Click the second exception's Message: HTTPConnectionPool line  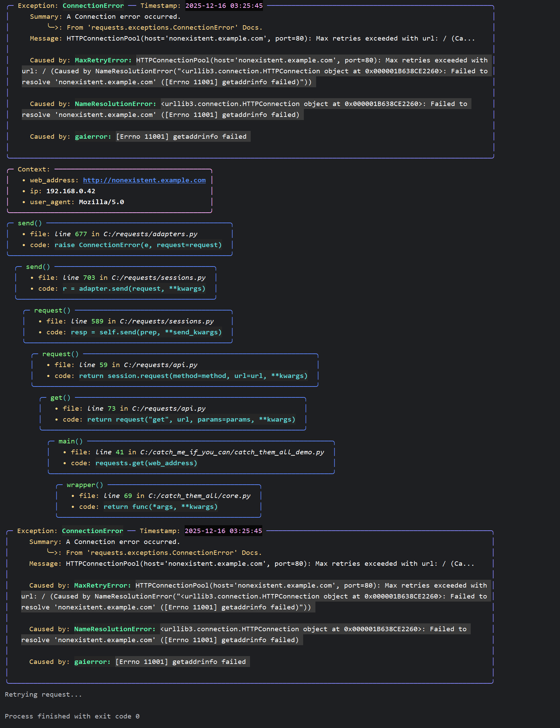point(252,564)
